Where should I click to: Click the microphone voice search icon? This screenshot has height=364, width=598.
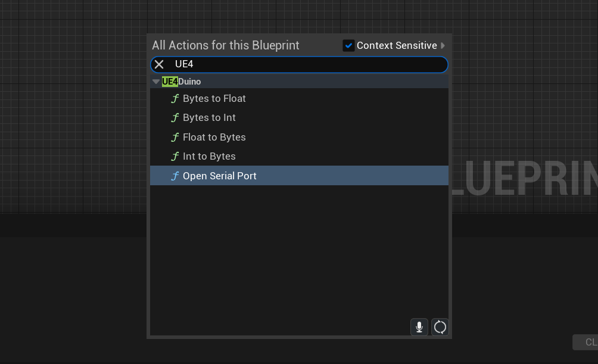point(419,327)
